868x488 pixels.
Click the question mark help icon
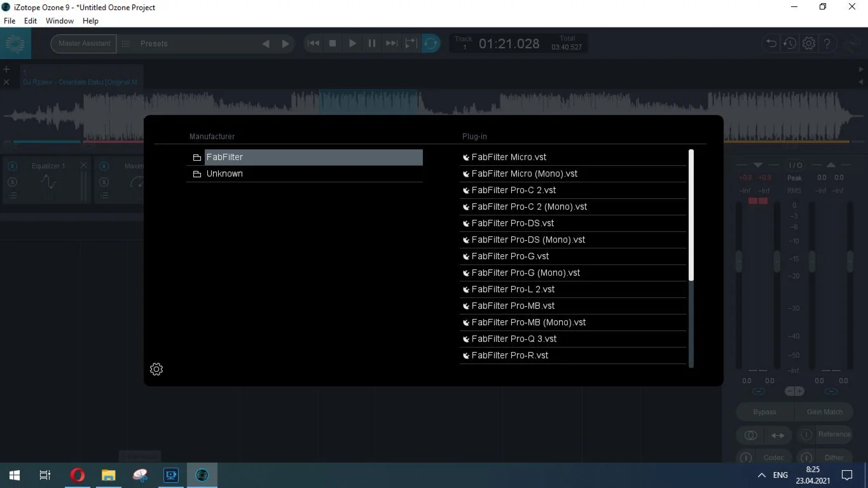coord(827,44)
